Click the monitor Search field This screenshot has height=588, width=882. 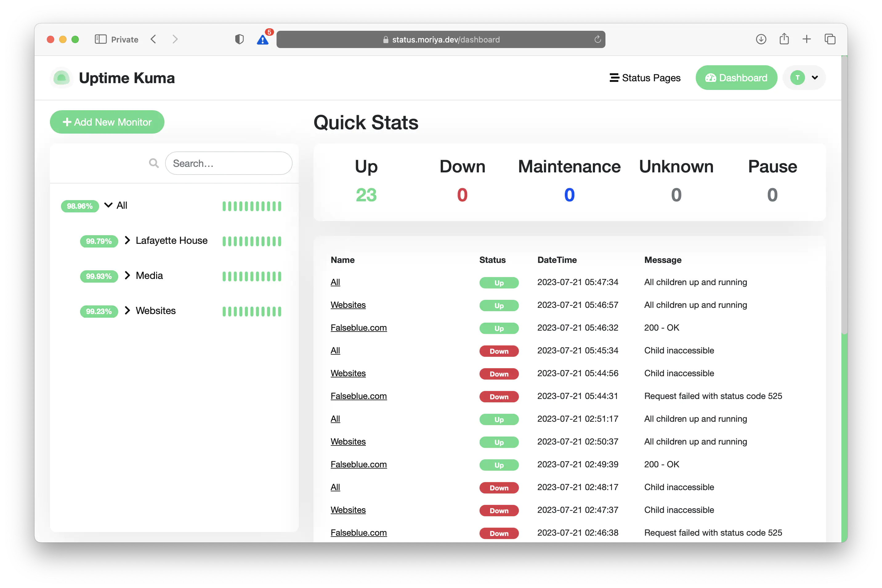pos(229,163)
